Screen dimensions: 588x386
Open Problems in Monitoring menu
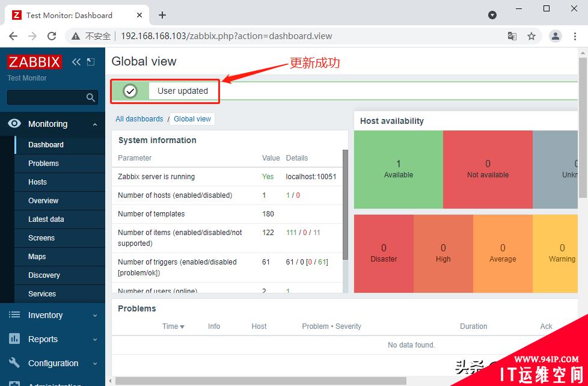click(60, 163)
